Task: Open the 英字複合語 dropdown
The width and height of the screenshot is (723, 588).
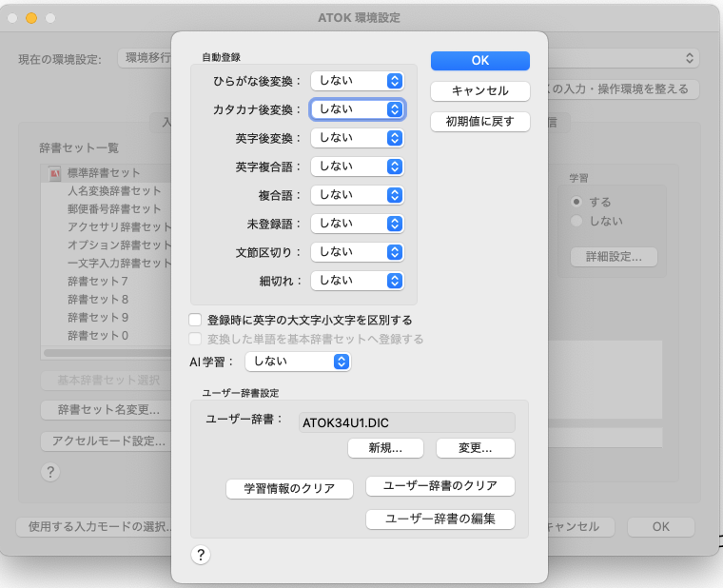Action: tap(358, 167)
